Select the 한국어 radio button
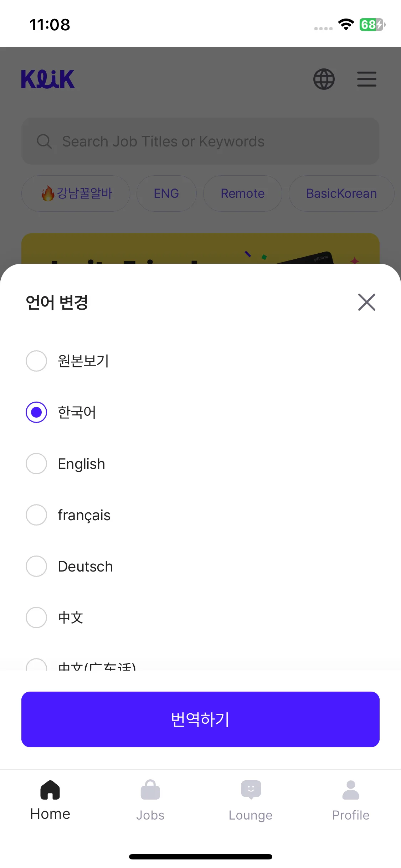Screen dimensions: 401x868 coord(36,412)
